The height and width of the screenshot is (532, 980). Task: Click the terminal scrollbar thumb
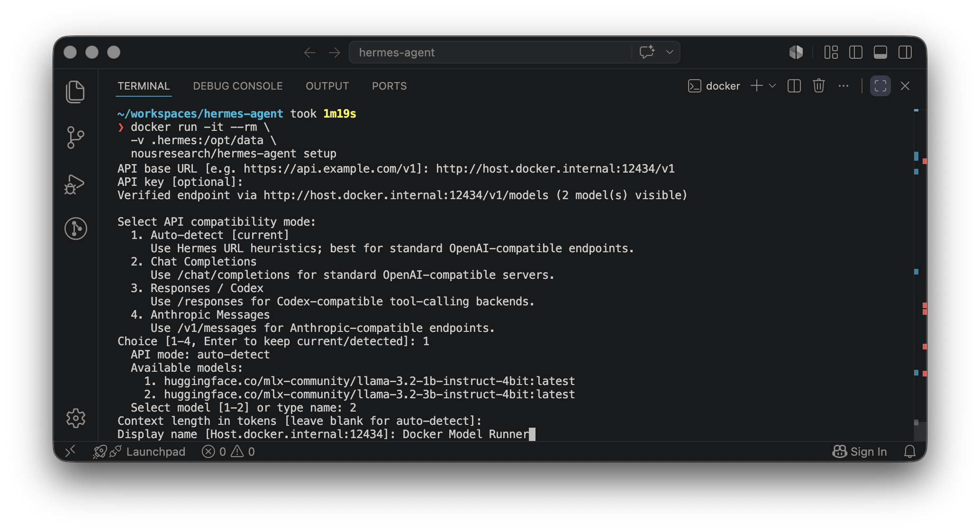click(x=919, y=431)
